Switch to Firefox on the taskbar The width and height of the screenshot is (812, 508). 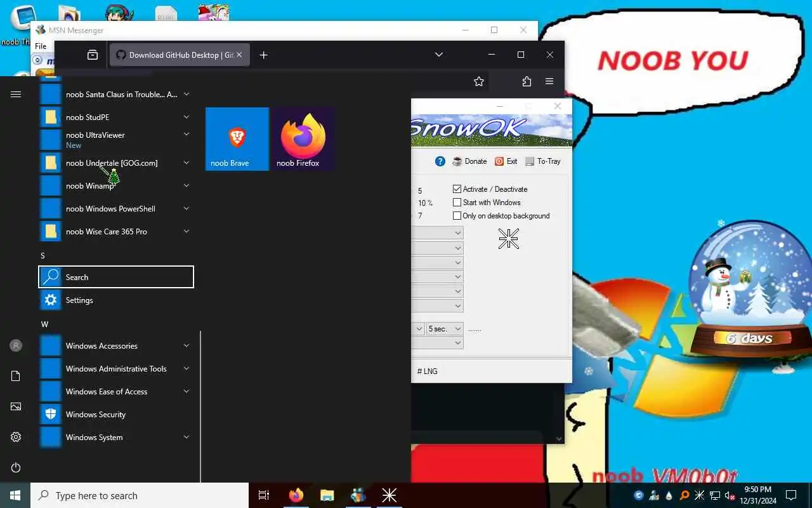[x=296, y=495]
